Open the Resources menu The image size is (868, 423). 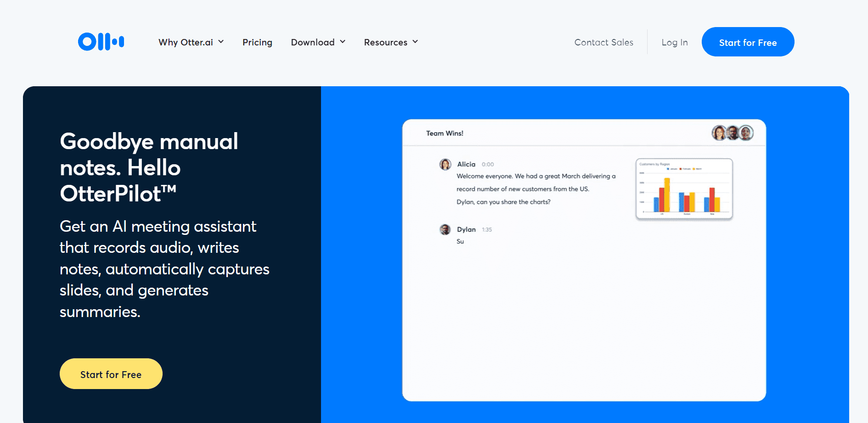point(391,42)
